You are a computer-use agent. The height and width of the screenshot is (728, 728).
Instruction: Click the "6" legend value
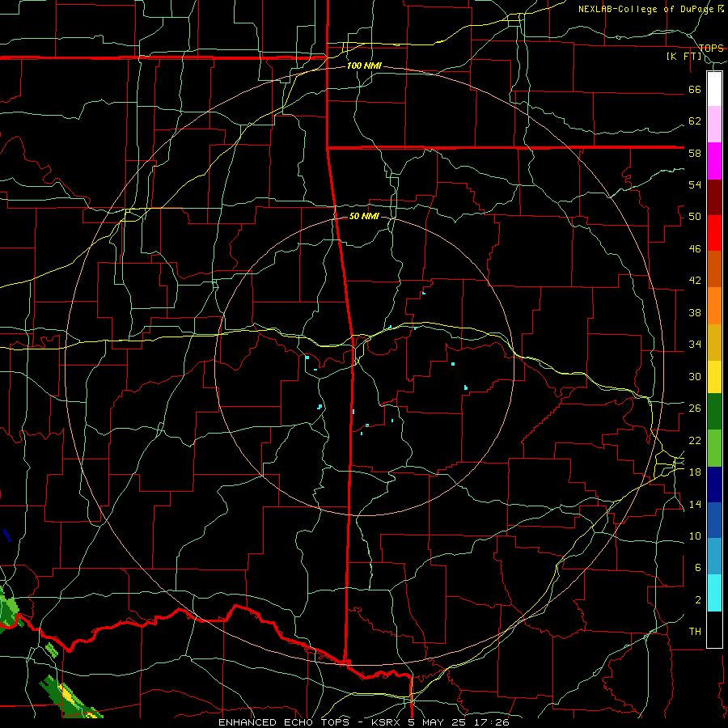pos(698,568)
